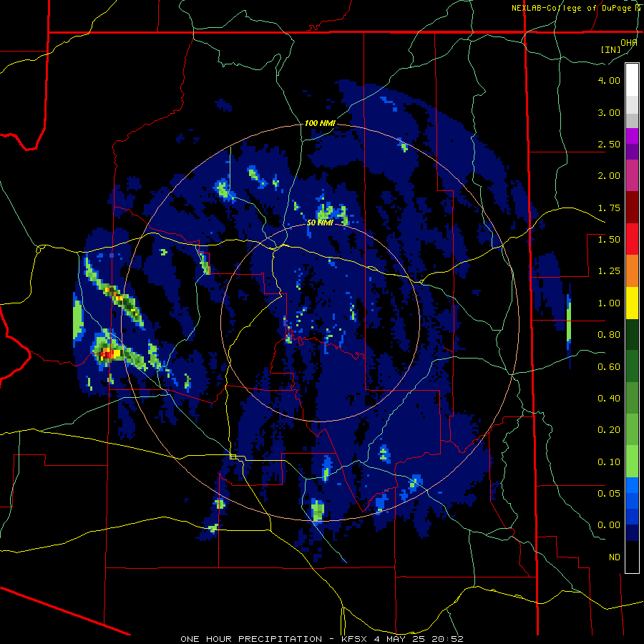Select the white 4.00 legend swatch
Screen dimensions: 644x644
(632, 80)
